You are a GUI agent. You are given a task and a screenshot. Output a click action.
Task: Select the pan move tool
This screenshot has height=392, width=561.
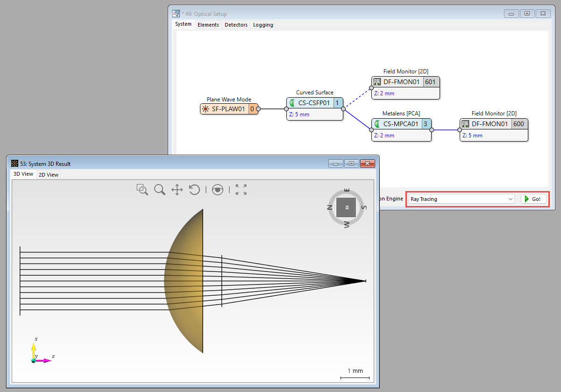coord(177,189)
